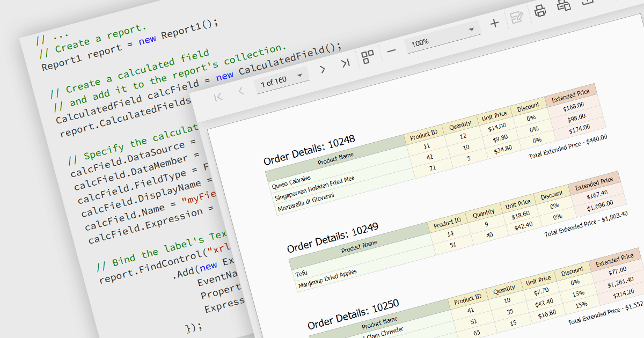The height and width of the screenshot is (338, 644).
Task: Click 'Product Name' header in order 10249
Action: tap(359, 247)
